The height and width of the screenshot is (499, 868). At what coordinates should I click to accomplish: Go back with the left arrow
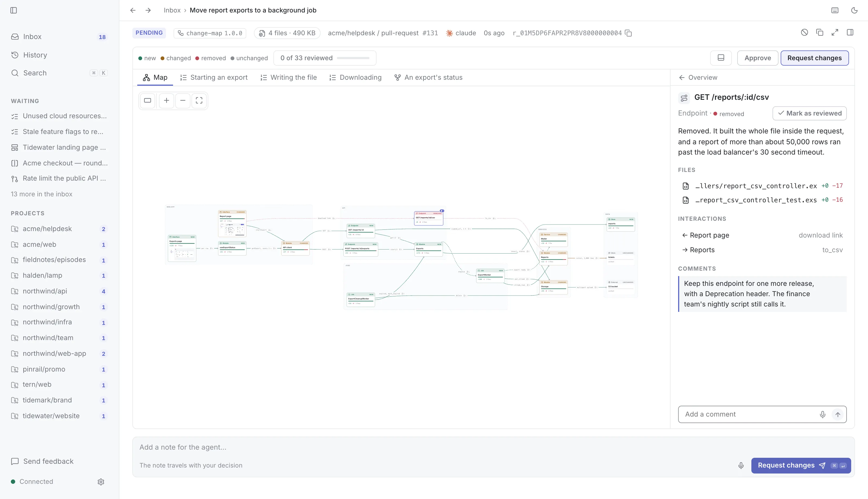[133, 10]
